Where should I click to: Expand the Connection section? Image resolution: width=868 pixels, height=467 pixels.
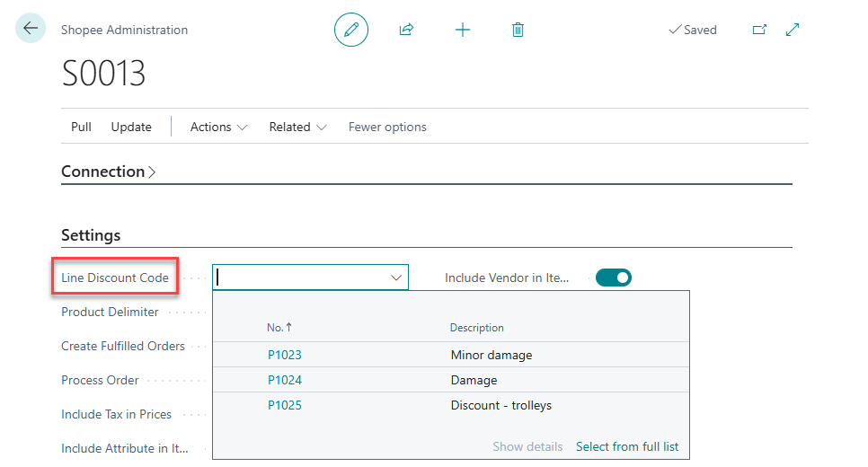pos(108,172)
